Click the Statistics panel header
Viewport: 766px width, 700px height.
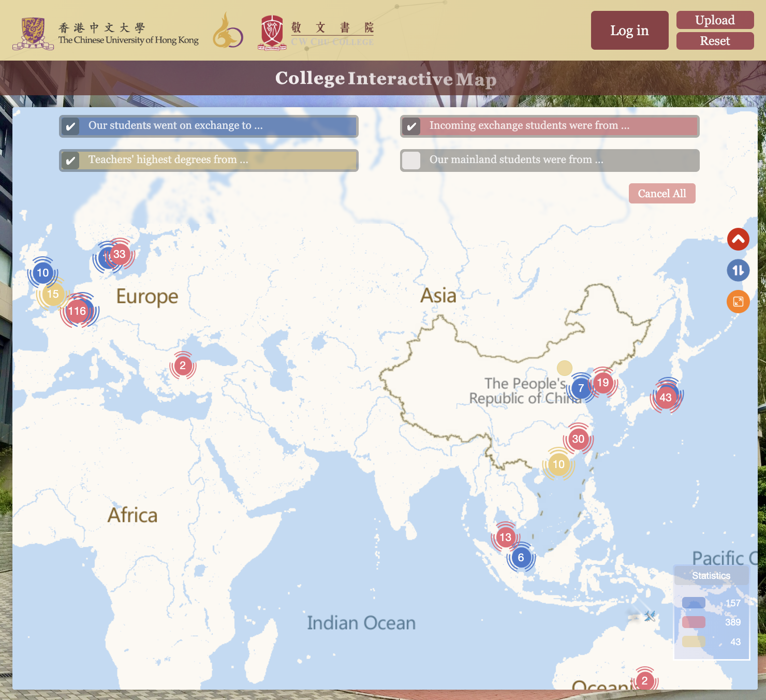(711, 576)
